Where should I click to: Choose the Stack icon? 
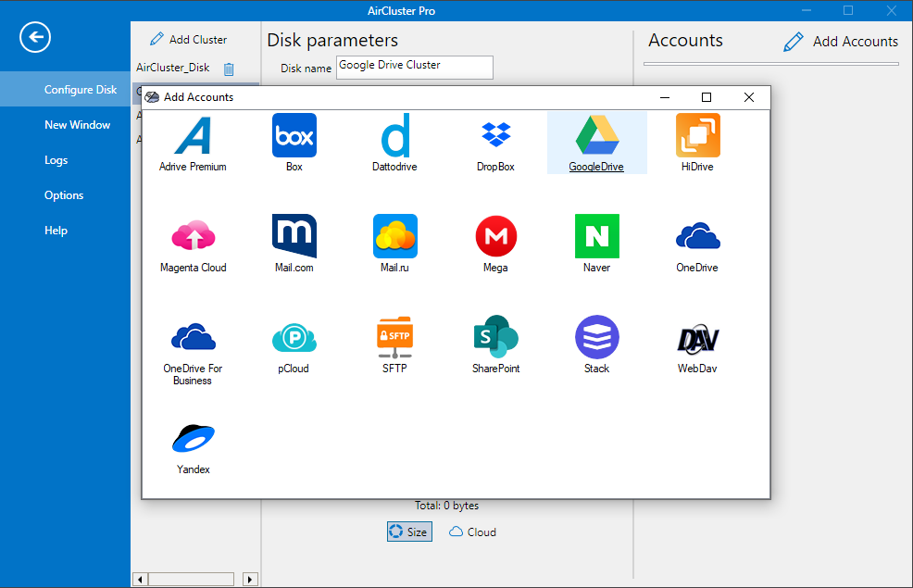(597, 336)
